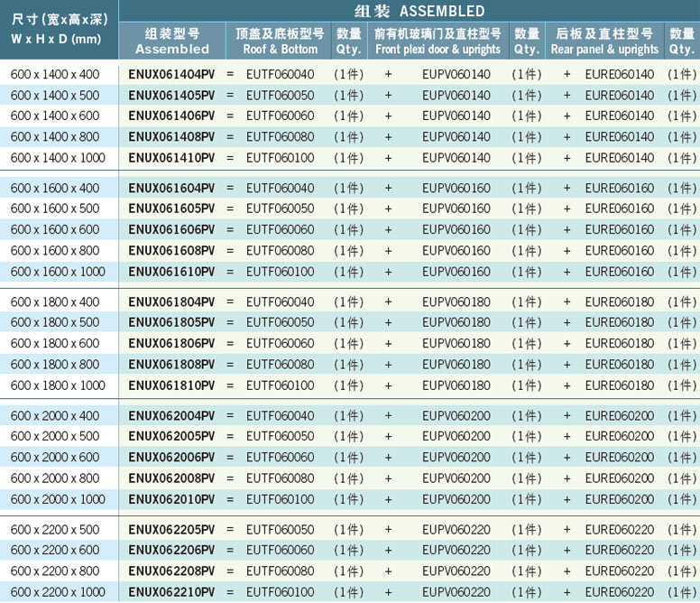Image resolution: width=700 pixels, height=603 pixels.
Task: Click model ENUX062004PV
Action: [171, 416]
